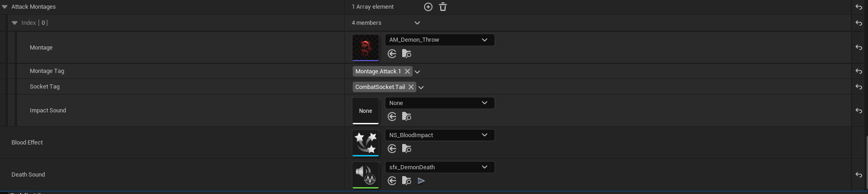Viewport: 868px width, 194px height.
Task: Browse to AM_Demon_Throw in Content Browser
Action: coord(407,54)
